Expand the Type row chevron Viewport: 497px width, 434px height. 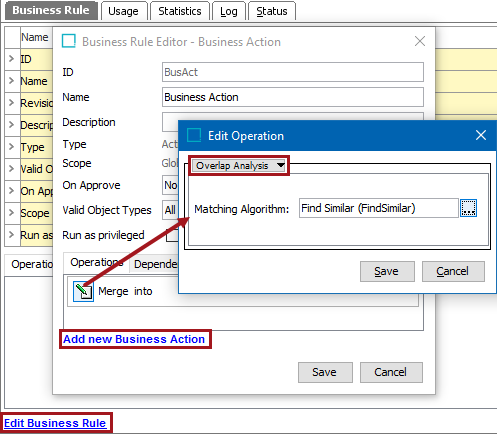click(12, 147)
